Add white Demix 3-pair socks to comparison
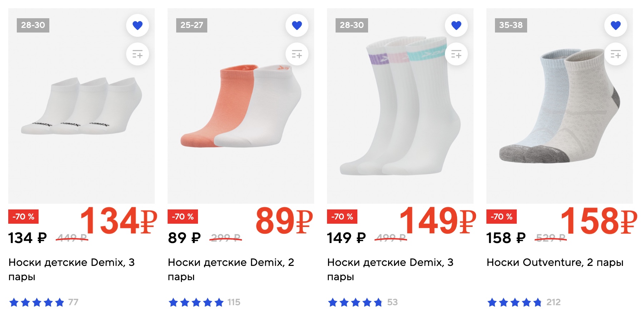The height and width of the screenshot is (317, 644). 138,54
